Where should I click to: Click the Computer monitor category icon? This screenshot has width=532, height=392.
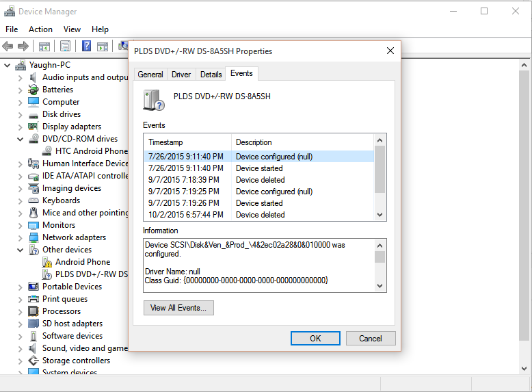pos(34,102)
